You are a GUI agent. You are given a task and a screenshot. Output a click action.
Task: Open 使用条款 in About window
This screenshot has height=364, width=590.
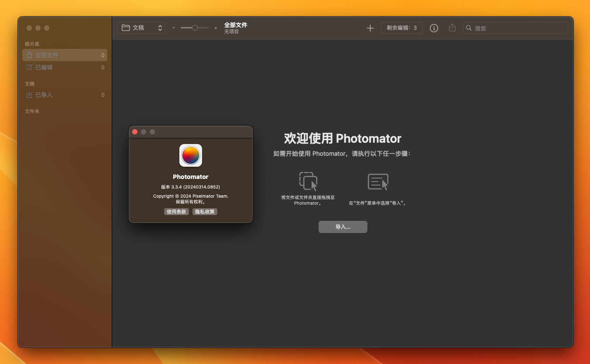pos(177,212)
